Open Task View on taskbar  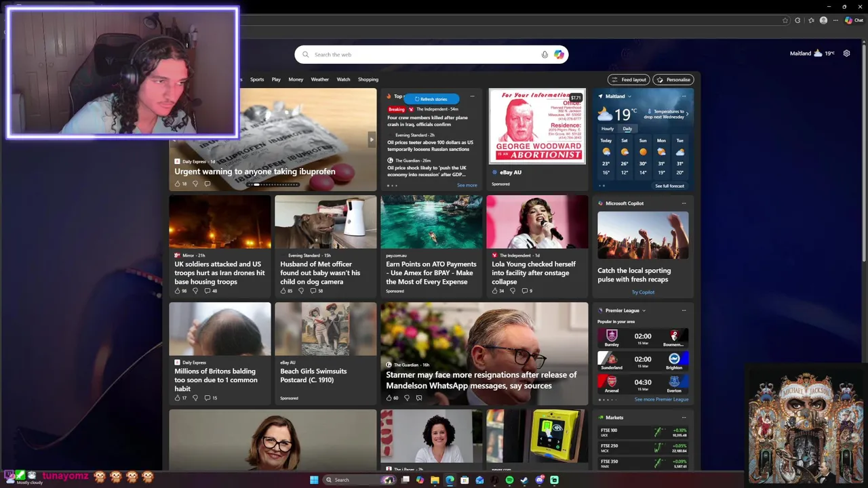click(x=405, y=480)
